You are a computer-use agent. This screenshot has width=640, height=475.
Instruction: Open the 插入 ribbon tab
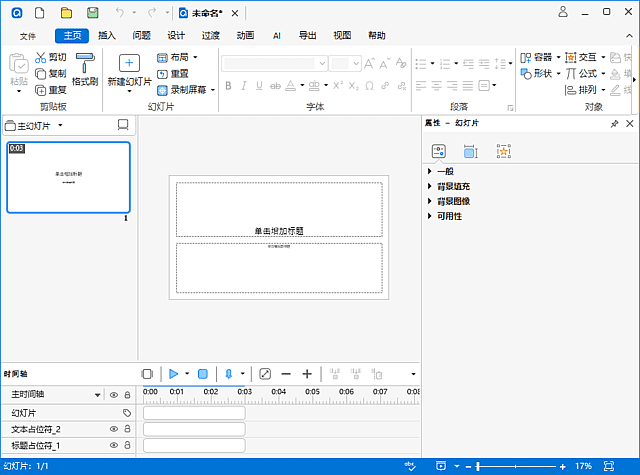pos(106,35)
